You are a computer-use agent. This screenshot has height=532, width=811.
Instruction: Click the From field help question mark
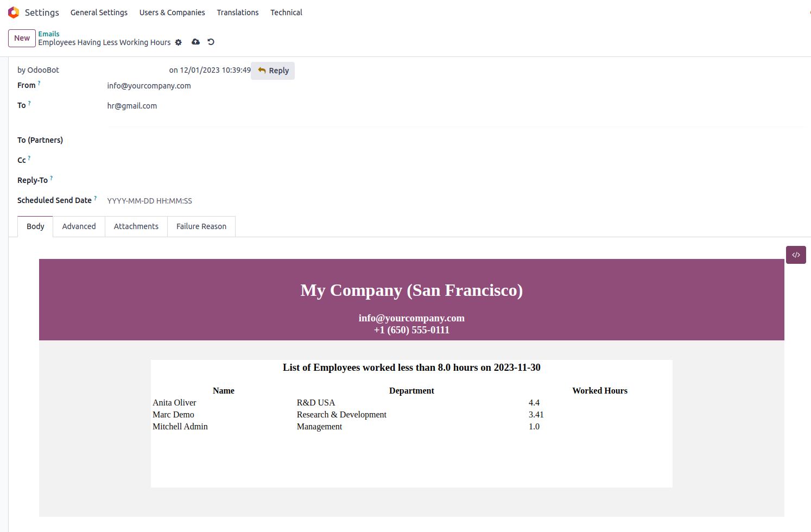click(39, 83)
